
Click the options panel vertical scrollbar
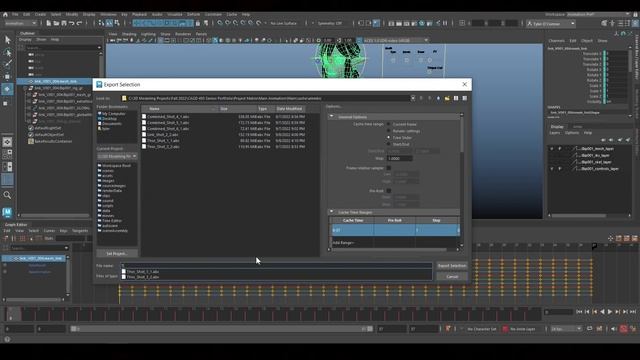[462, 135]
